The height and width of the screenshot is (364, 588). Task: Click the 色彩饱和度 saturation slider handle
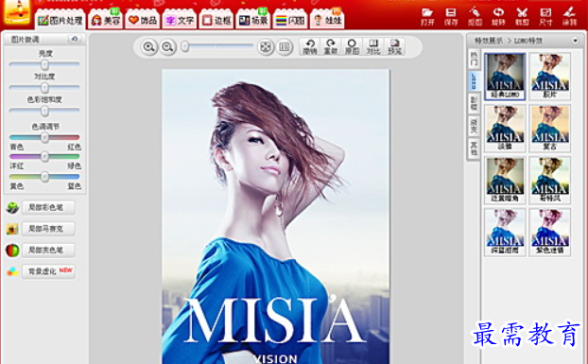44,111
